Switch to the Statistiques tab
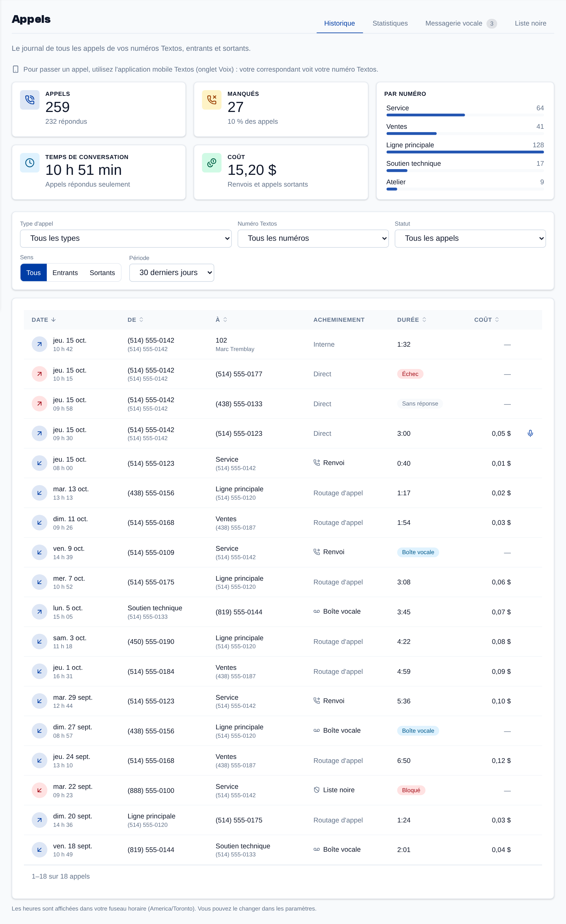This screenshot has width=566, height=924. [390, 23]
